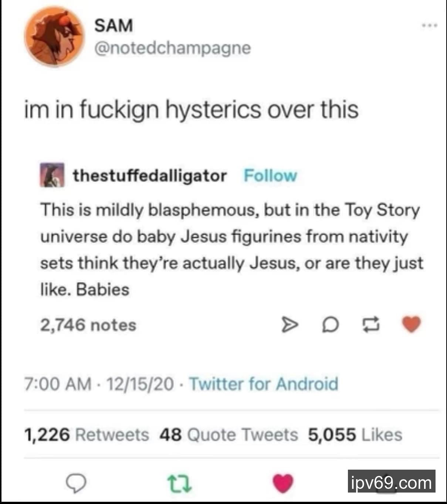Open the Twitter for Android link
This screenshot has width=447, height=504.
pos(264,384)
